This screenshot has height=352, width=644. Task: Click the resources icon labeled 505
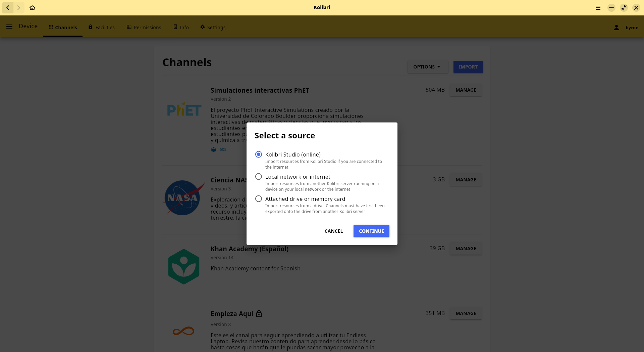click(x=214, y=149)
